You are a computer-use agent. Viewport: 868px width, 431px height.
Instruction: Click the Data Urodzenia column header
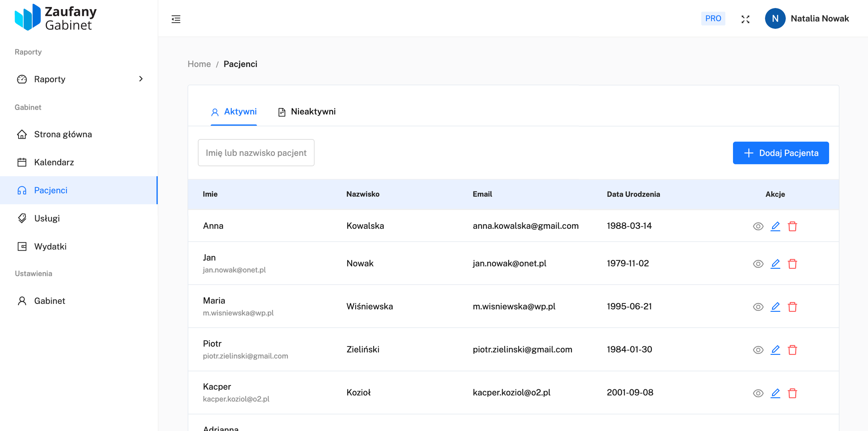(x=634, y=194)
